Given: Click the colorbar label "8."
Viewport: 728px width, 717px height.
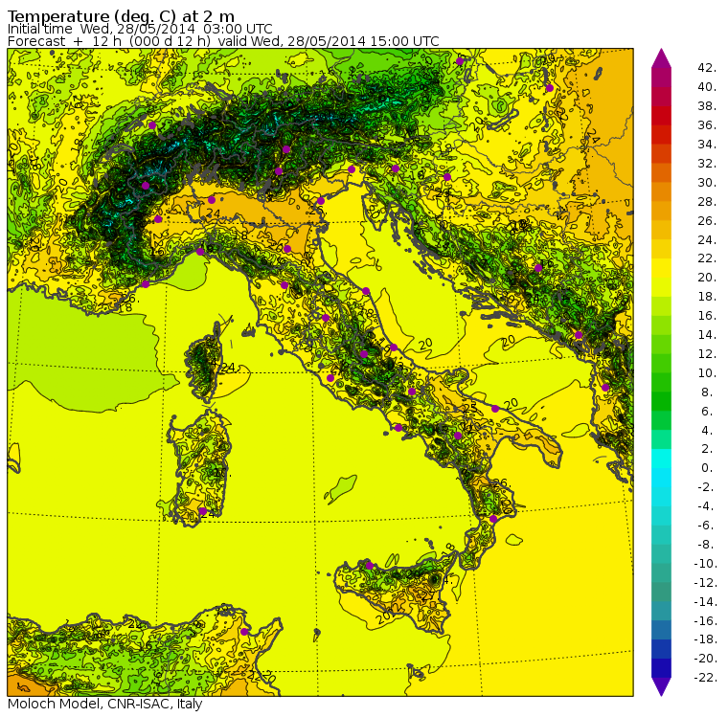Looking at the screenshot, I should coord(707,392).
